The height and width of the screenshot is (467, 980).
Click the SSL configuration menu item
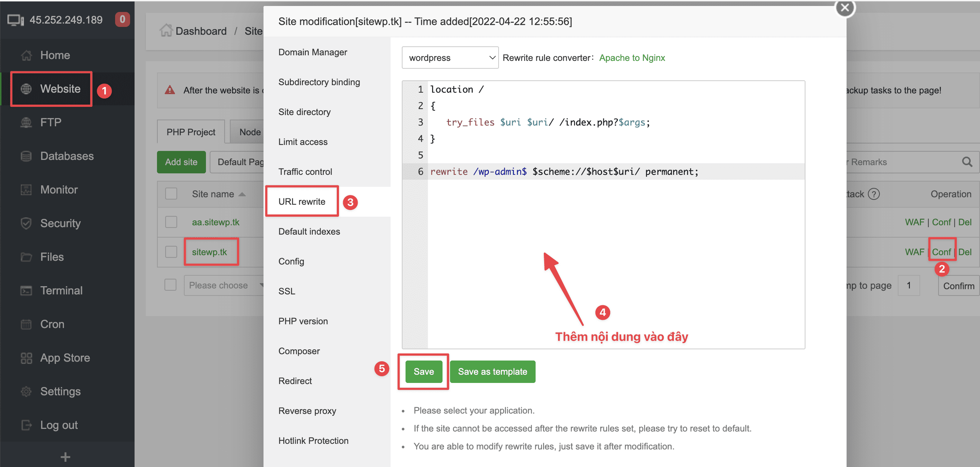pos(287,291)
